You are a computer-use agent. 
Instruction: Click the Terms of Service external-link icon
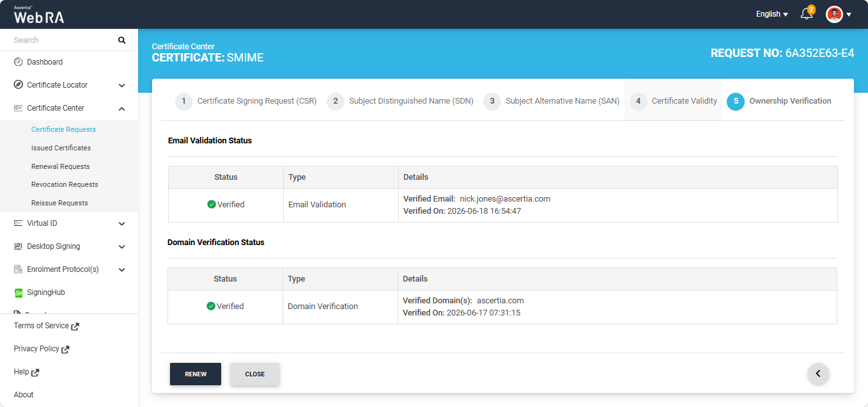click(x=75, y=326)
